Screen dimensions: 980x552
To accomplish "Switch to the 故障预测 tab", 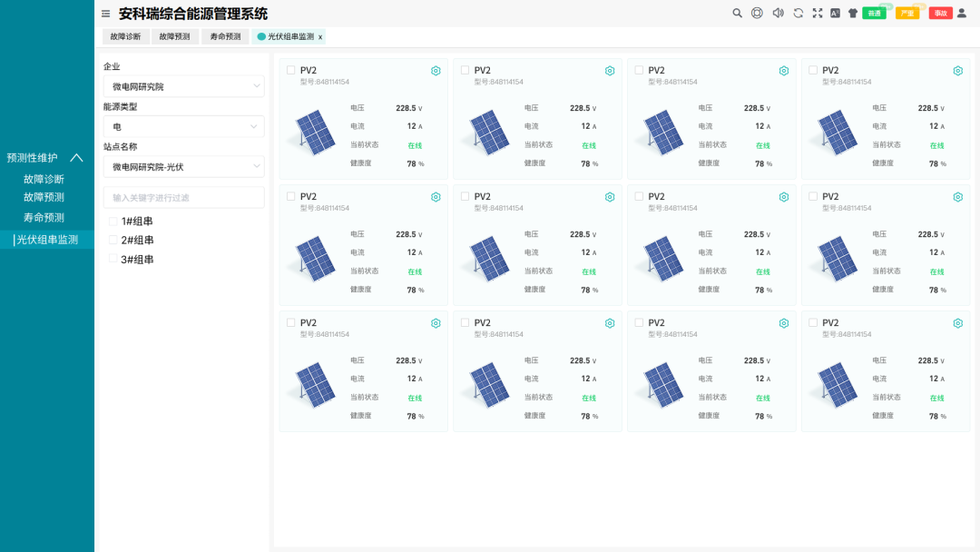I will (x=174, y=37).
